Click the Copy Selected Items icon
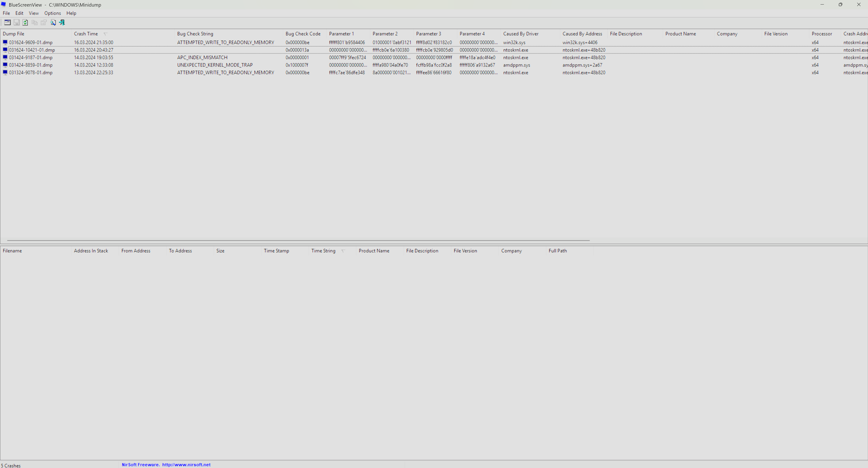Viewport: 868px width, 468px height. click(34, 22)
